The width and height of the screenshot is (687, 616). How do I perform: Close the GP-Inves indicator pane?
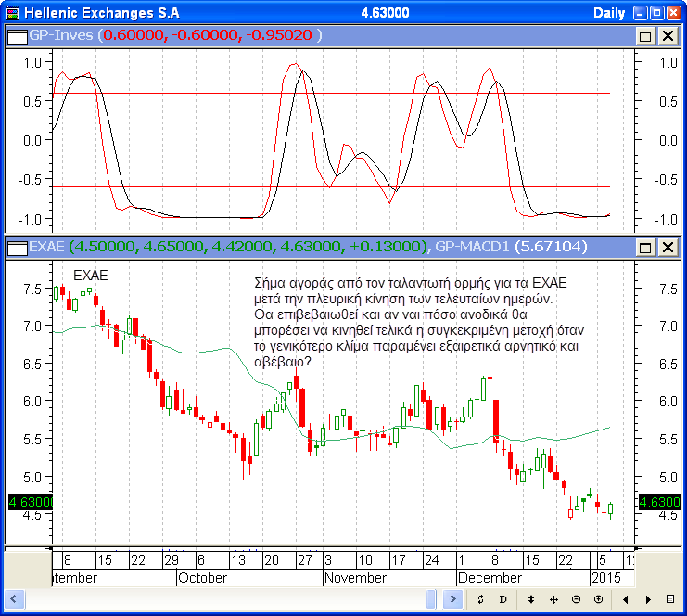point(668,36)
